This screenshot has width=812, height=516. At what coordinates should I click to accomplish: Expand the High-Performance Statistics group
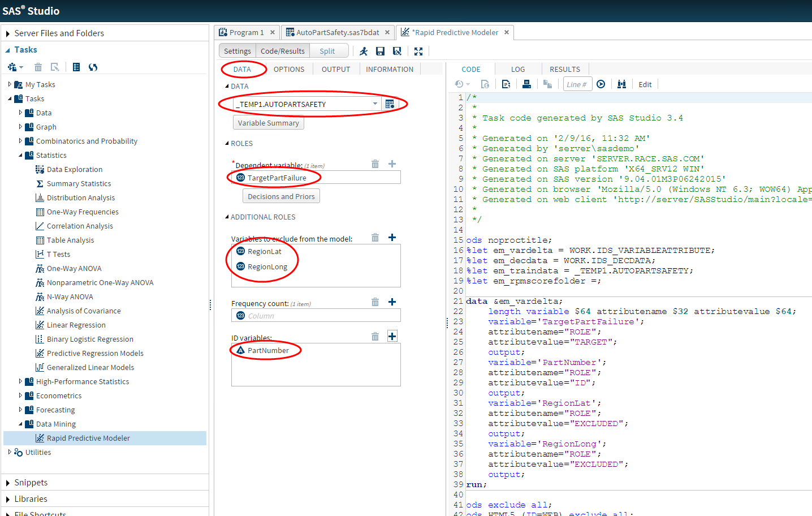click(x=20, y=381)
